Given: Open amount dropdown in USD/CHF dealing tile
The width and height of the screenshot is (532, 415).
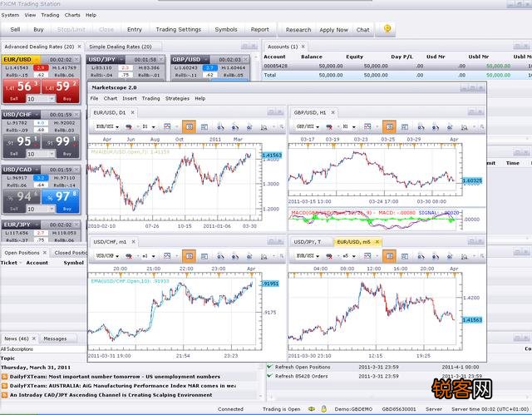Looking at the screenshot, I should pos(52,154).
